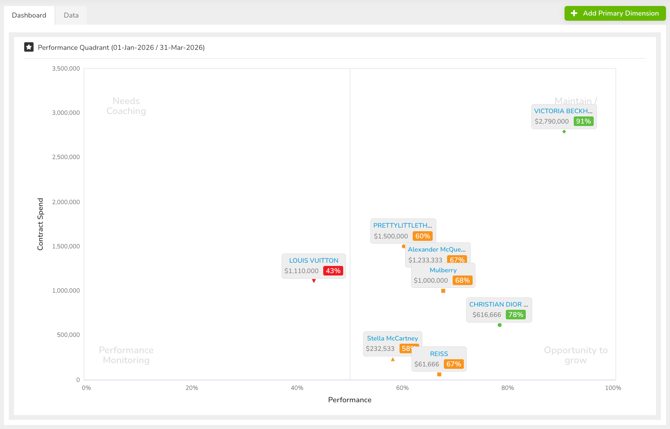Screen dimensions: 670x429
Task: Select the orange dot marker for PRETTYLITTLETH...
Action: pos(403,246)
